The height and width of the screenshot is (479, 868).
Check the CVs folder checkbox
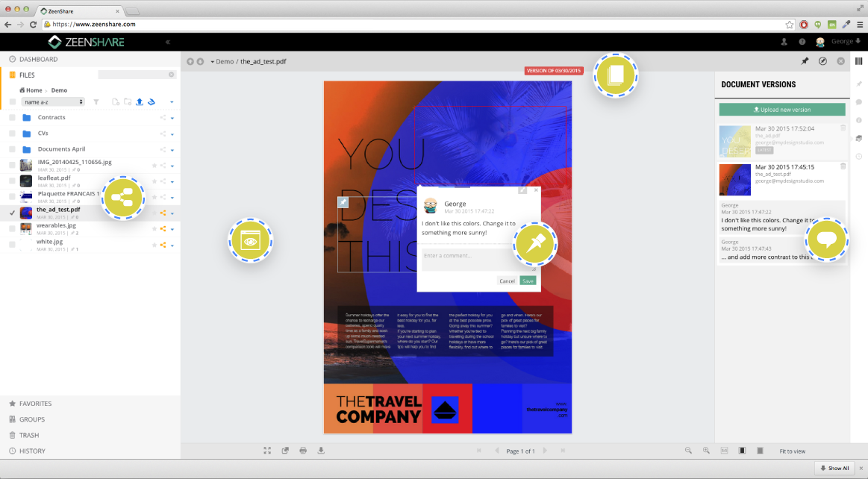12,134
